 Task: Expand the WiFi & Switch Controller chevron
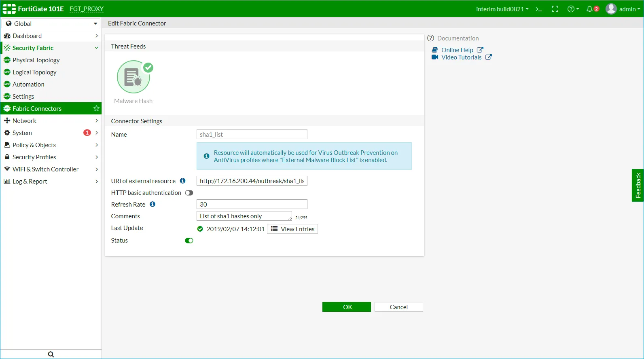(x=97, y=169)
